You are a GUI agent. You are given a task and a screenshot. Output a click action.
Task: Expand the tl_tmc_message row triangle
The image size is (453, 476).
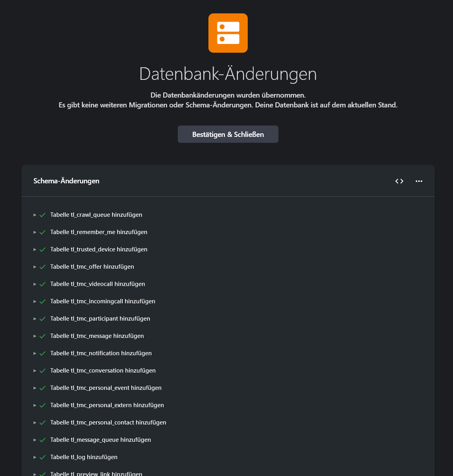tap(35, 336)
